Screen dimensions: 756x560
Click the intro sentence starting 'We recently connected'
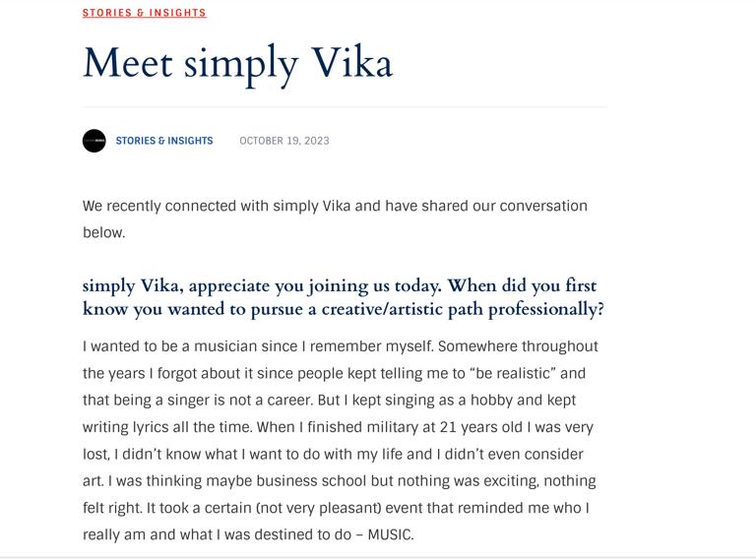coord(335,207)
